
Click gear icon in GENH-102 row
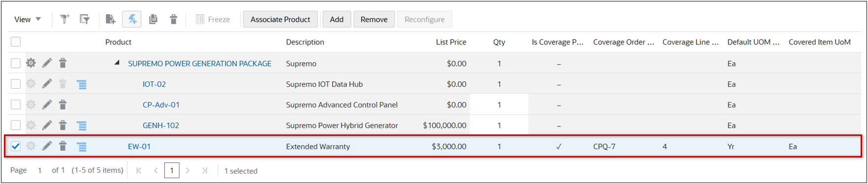(x=31, y=125)
